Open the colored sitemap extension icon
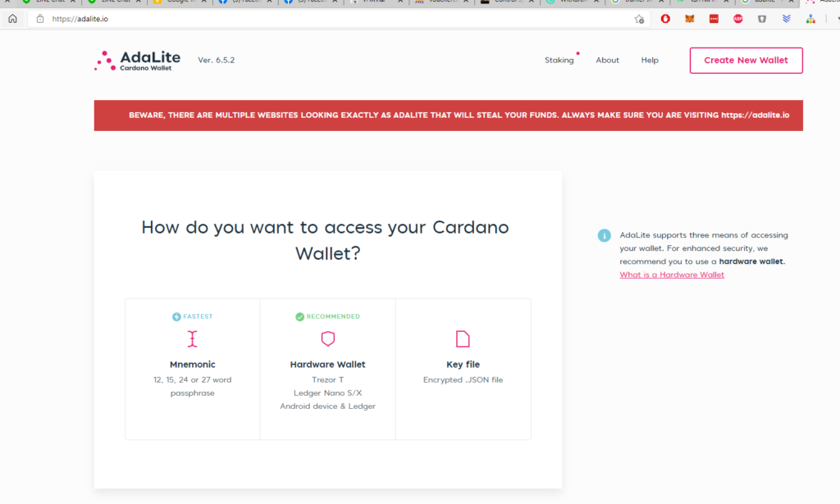 pos(810,19)
